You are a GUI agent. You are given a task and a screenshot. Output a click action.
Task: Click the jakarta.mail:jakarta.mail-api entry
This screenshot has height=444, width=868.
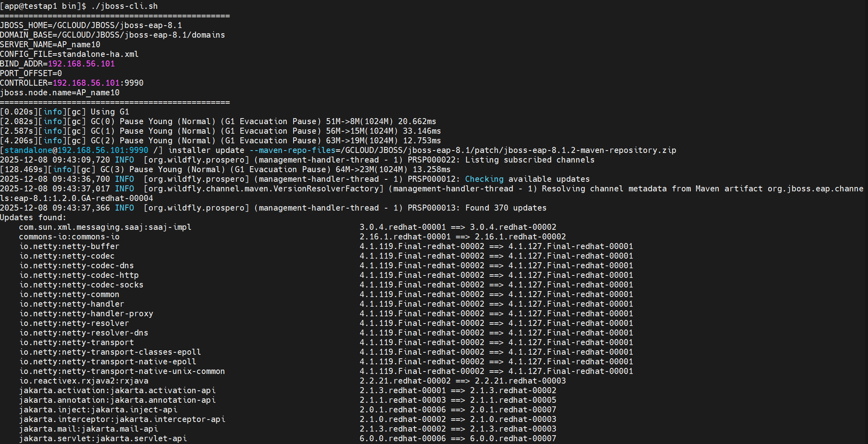coord(88,429)
